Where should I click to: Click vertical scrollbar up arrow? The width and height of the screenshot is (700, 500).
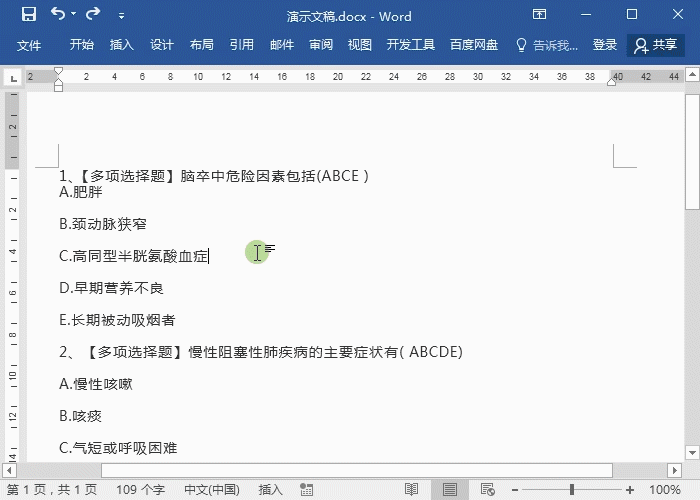point(692,74)
